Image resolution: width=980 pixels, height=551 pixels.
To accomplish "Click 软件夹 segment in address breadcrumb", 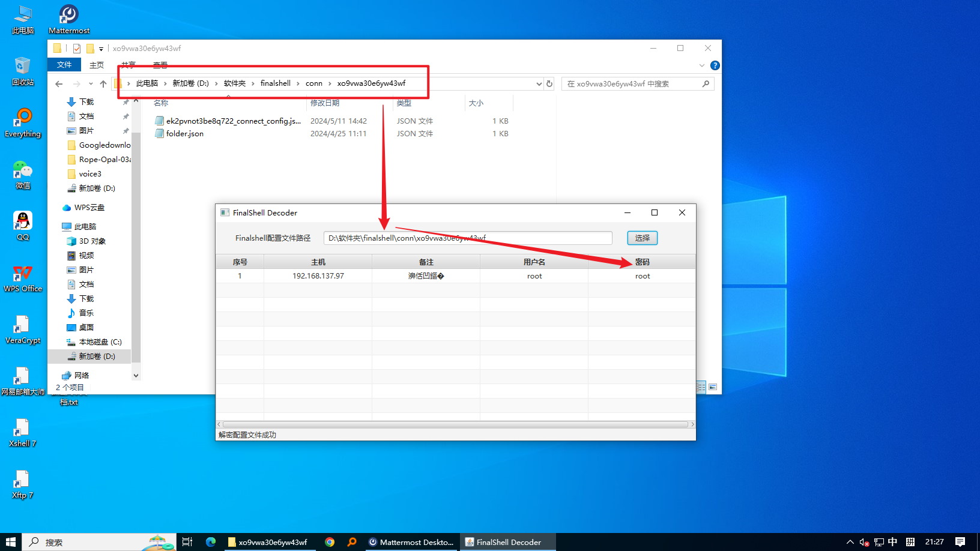I will click(x=235, y=83).
